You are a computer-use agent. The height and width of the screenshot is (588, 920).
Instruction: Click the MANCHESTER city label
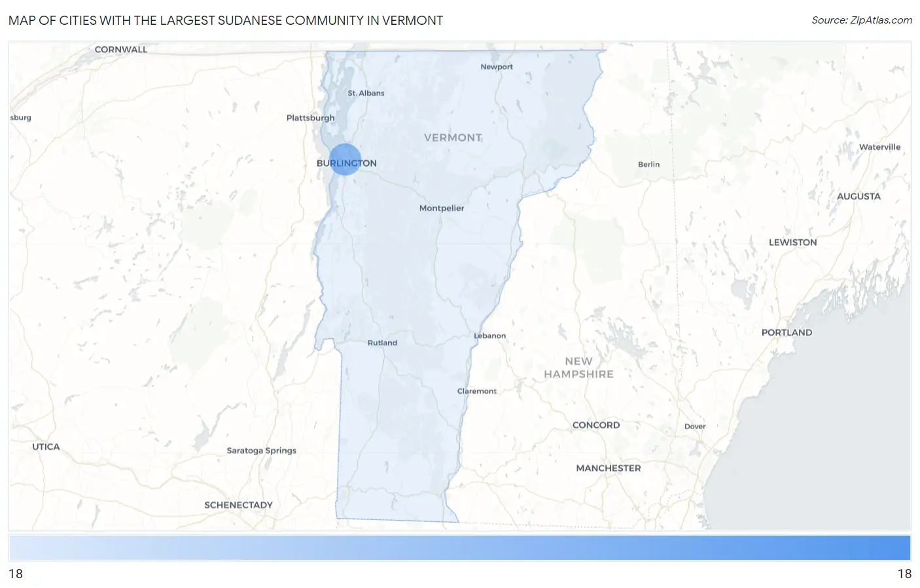coord(609,468)
